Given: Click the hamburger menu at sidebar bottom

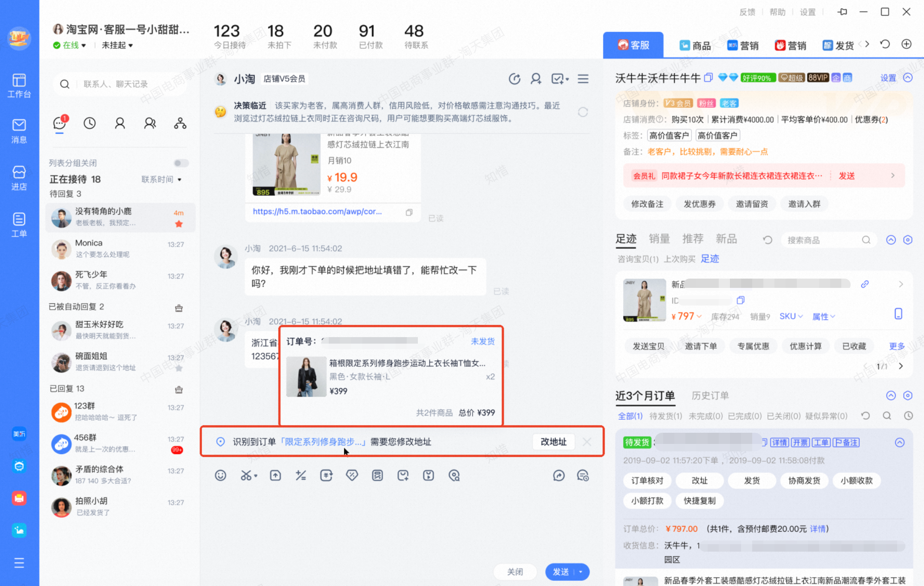Looking at the screenshot, I should pos(19,563).
